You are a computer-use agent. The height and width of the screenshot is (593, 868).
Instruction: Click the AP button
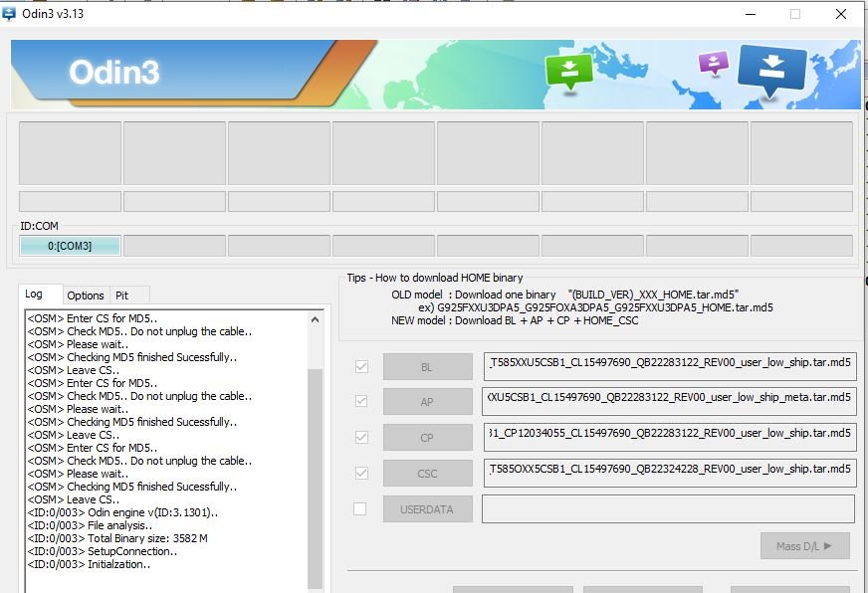tap(428, 402)
